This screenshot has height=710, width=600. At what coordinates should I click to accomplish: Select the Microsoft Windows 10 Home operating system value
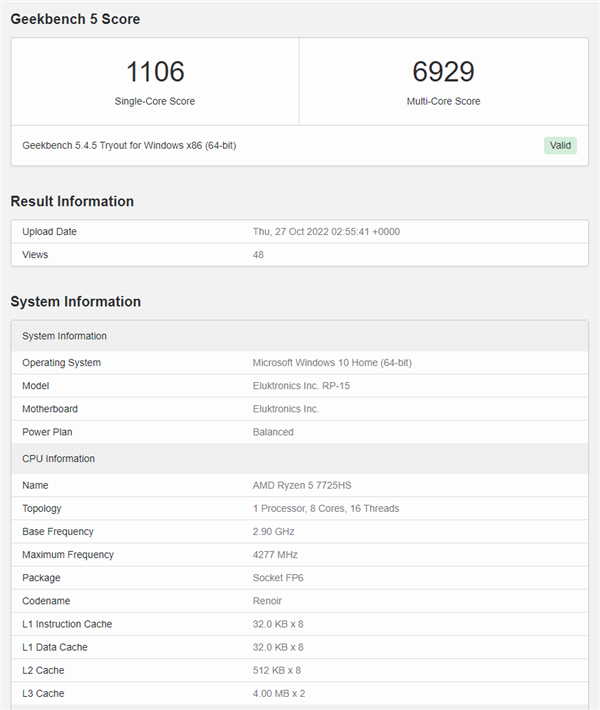click(x=332, y=363)
